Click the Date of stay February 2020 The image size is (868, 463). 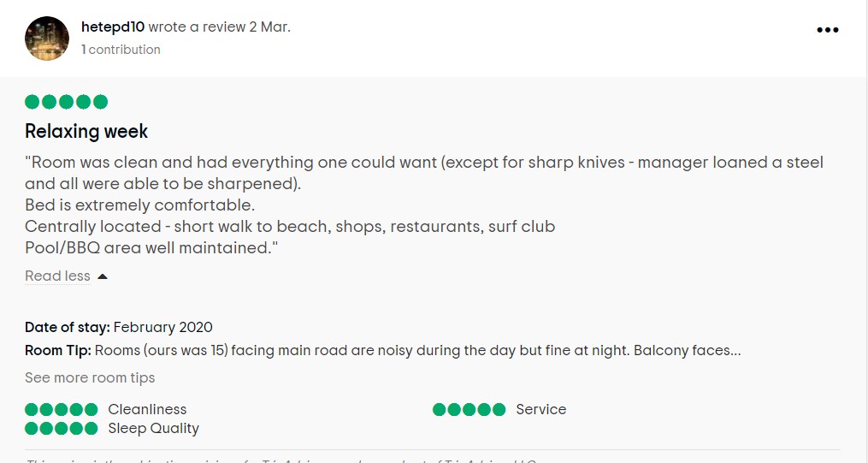(x=119, y=327)
